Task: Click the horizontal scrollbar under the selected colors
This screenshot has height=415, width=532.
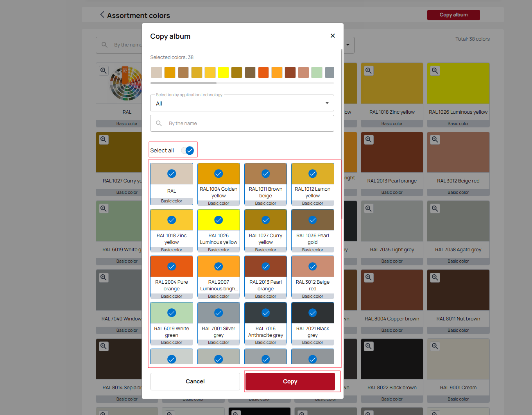Action: point(183,83)
